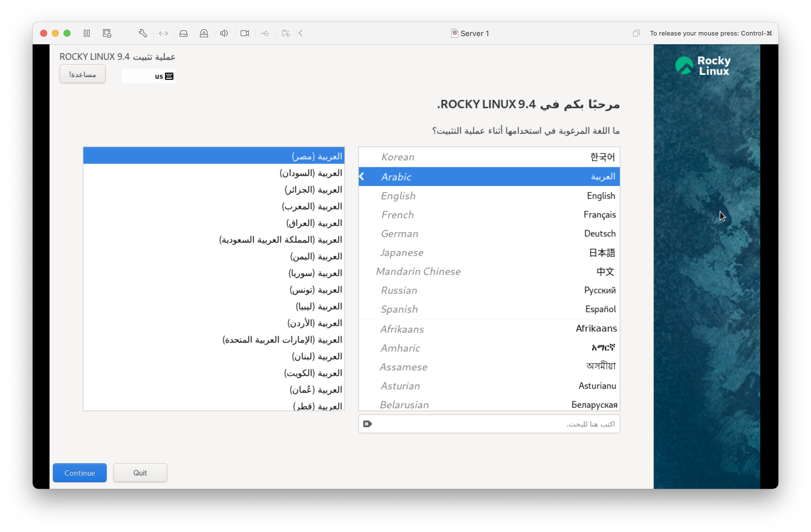Select locale العربية (الجزائر)
Image resolution: width=811 pixels, height=532 pixels.
click(214, 189)
